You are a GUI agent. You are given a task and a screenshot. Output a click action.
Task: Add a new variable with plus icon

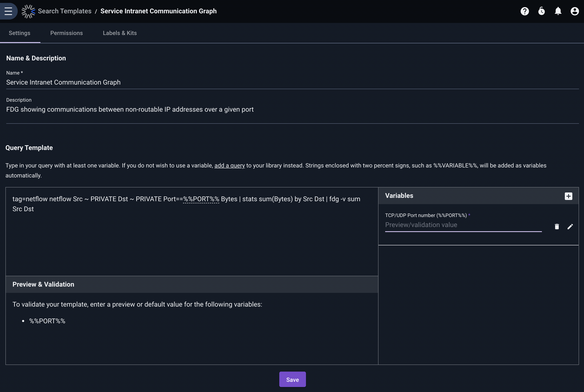coord(568,196)
